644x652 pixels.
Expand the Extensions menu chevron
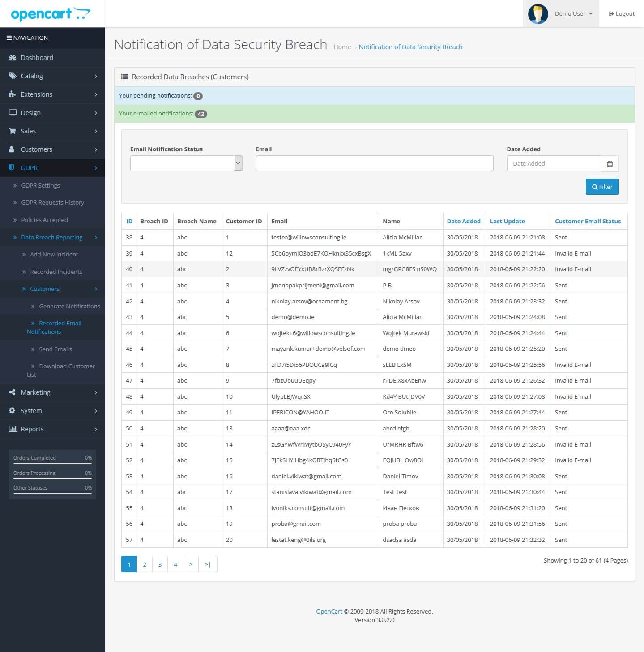click(96, 95)
